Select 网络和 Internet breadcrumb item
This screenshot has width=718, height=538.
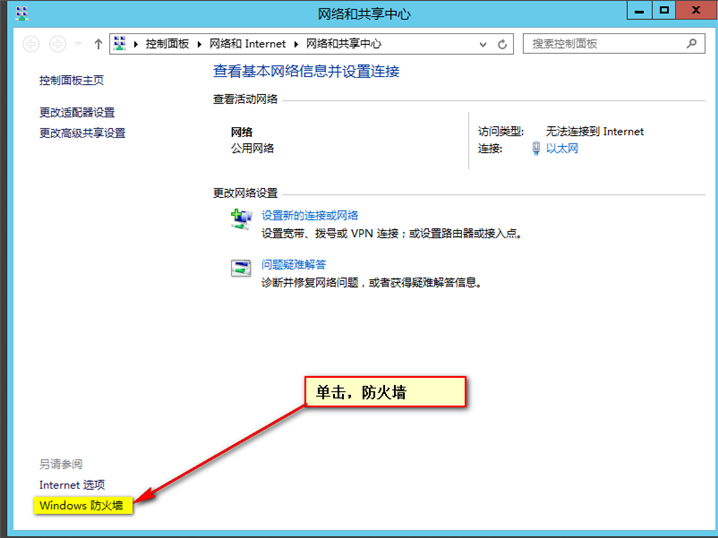coord(247,44)
